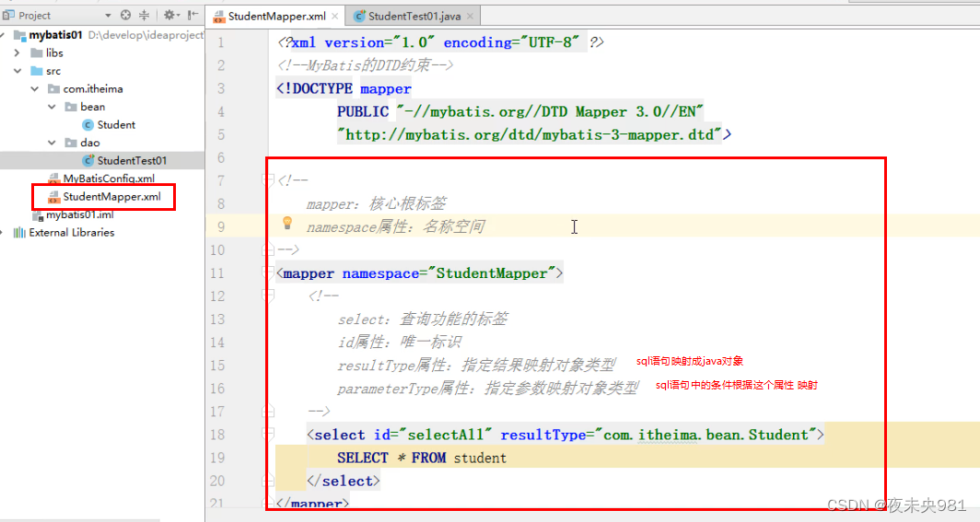Fold the comment starting at line 12

tap(267, 296)
